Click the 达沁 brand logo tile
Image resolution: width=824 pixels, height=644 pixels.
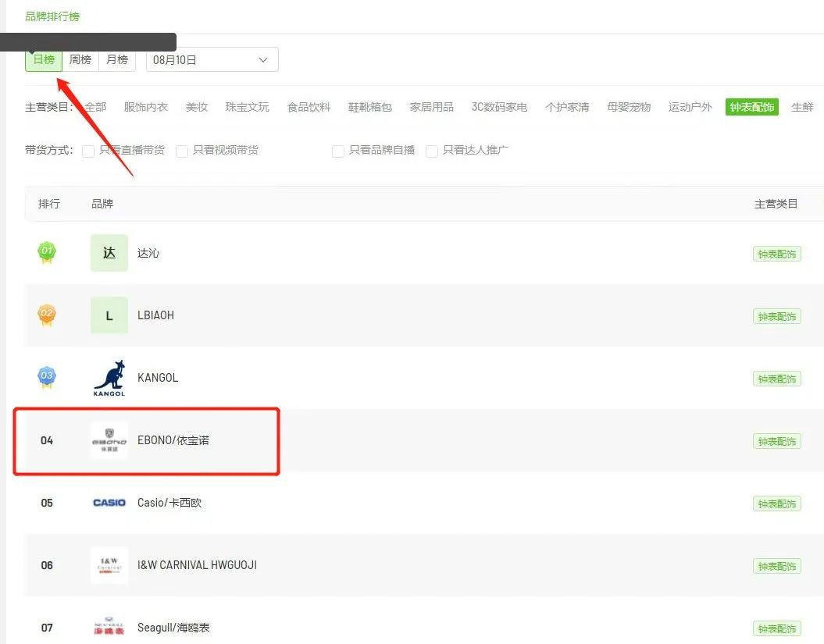coord(109,253)
